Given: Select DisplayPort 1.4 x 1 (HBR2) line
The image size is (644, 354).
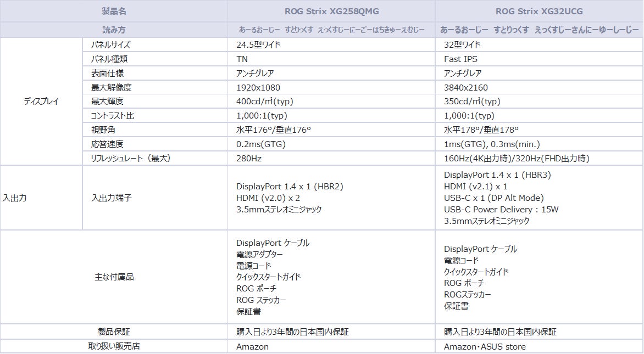Looking at the screenshot, I should click(x=290, y=186).
